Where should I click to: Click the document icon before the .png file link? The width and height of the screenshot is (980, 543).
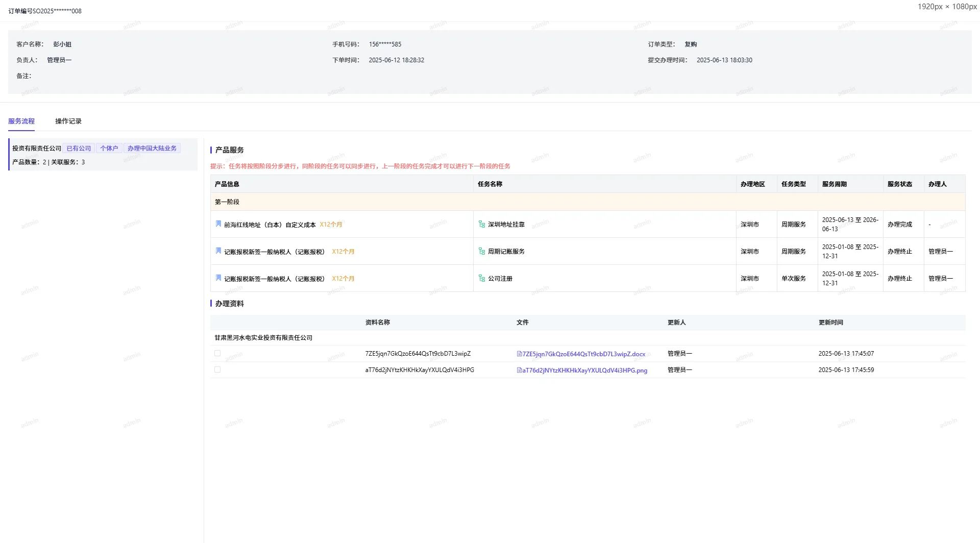click(x=519, y=370)
